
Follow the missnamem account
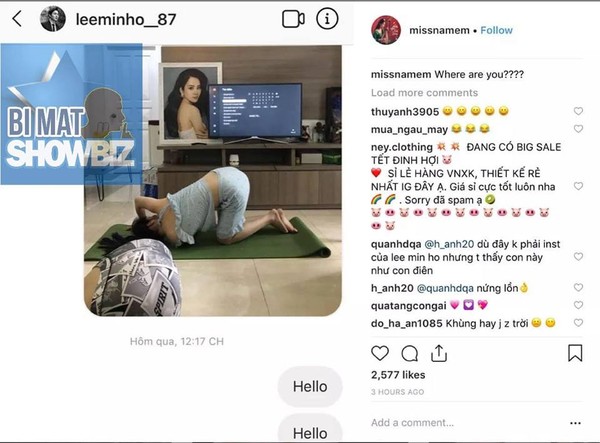click(x=496, y=30)
